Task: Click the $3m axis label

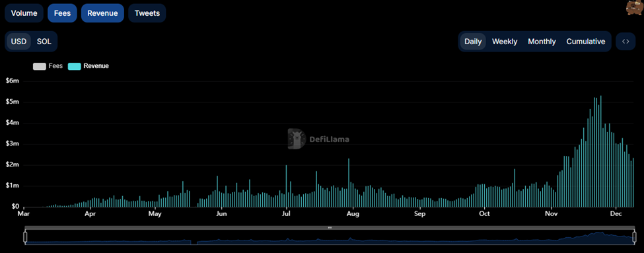Action: 13,144
